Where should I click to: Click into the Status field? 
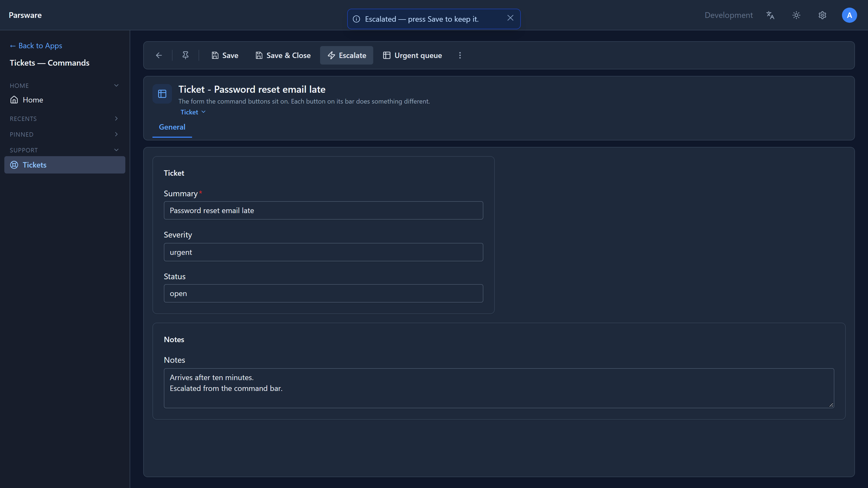pyautogui.click(x=323, y=293)
